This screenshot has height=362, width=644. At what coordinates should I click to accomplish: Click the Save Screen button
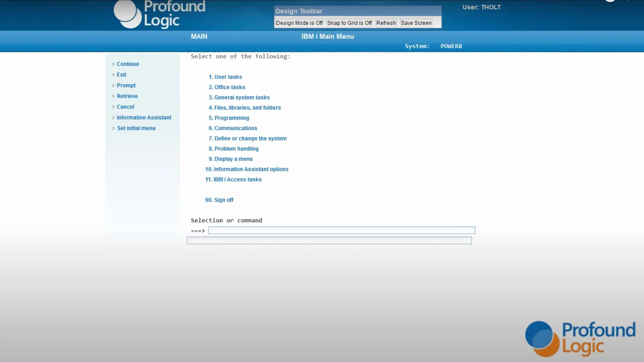[416, 23]
